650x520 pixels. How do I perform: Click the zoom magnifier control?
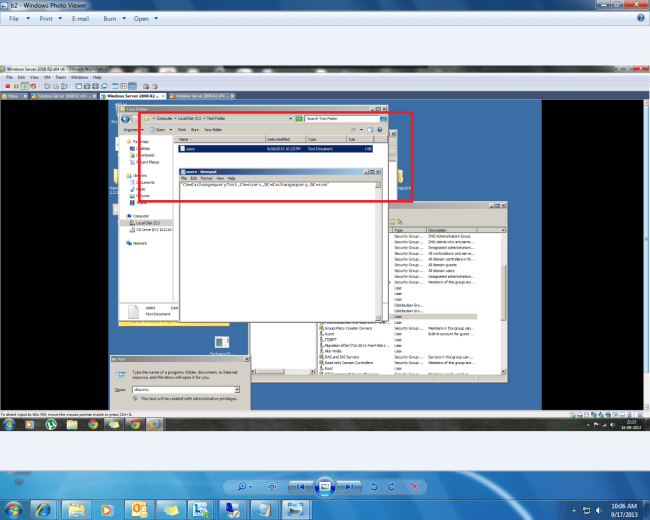point(243,485)
